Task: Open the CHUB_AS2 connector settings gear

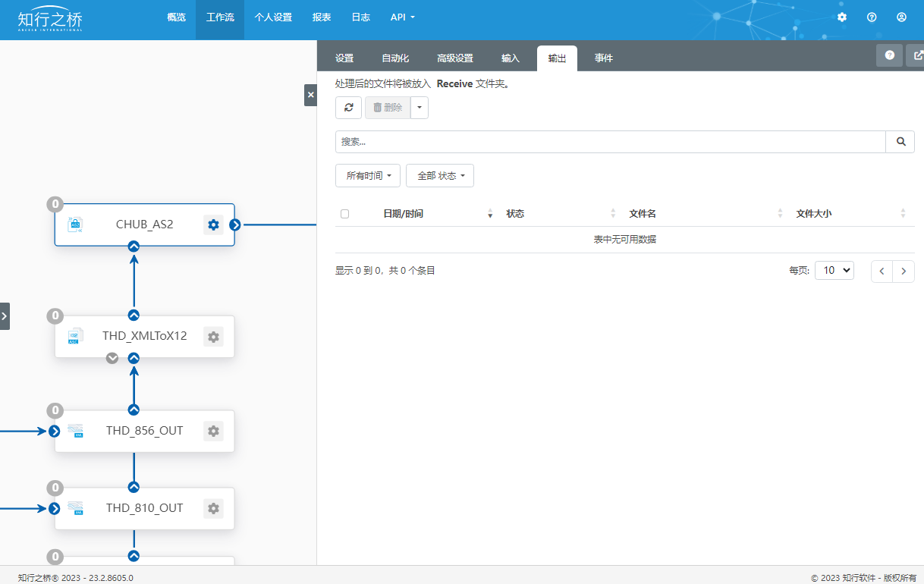Action: click(x=213, y=224)
